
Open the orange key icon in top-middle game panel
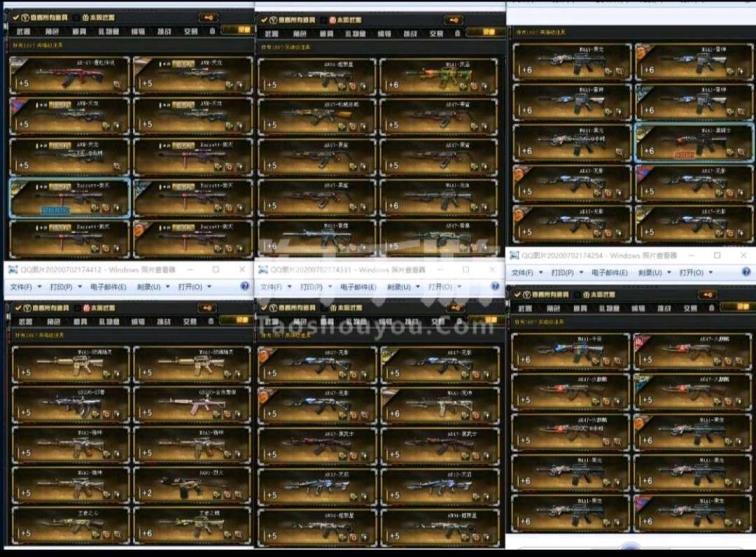[453, 20]
